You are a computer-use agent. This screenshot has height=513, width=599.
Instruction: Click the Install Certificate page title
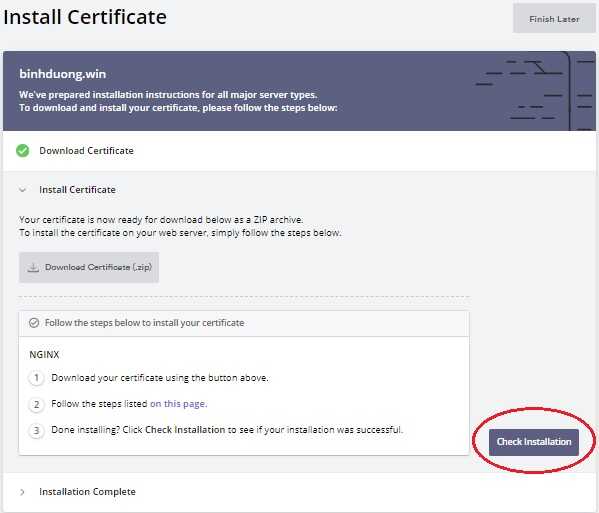point(85,17)
